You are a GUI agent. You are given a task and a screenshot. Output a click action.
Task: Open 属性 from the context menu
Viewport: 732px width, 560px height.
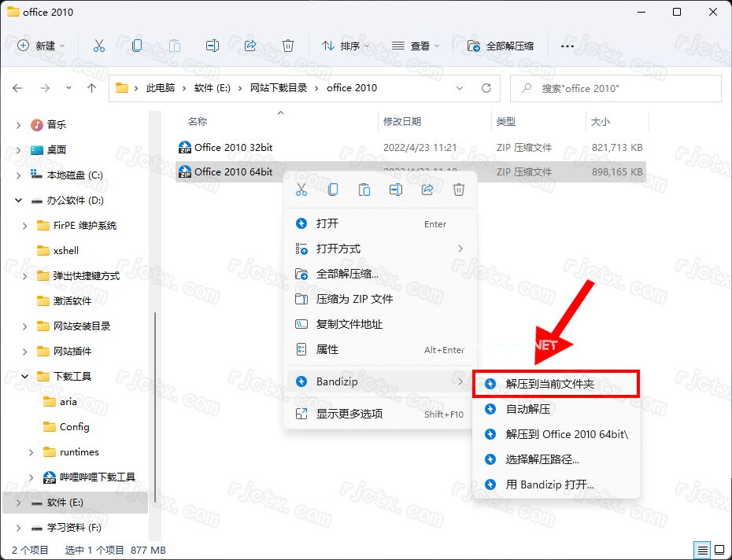(x=345, y=348)
